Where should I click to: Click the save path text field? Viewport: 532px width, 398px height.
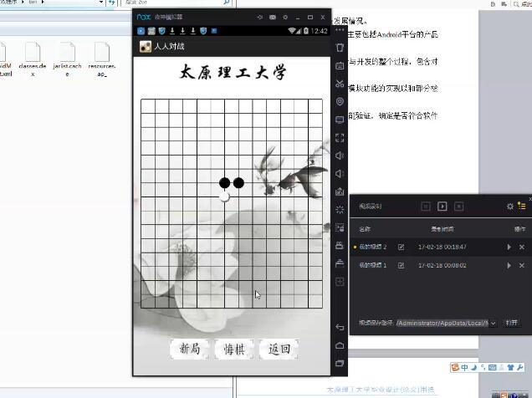coord(442,323)
